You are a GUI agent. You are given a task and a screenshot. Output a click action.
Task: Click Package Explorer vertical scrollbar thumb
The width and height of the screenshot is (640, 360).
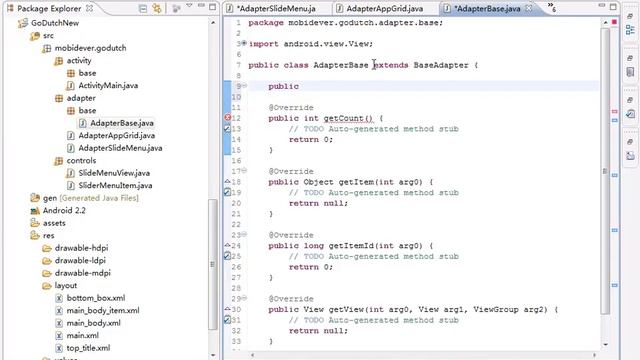pos(213,264)
